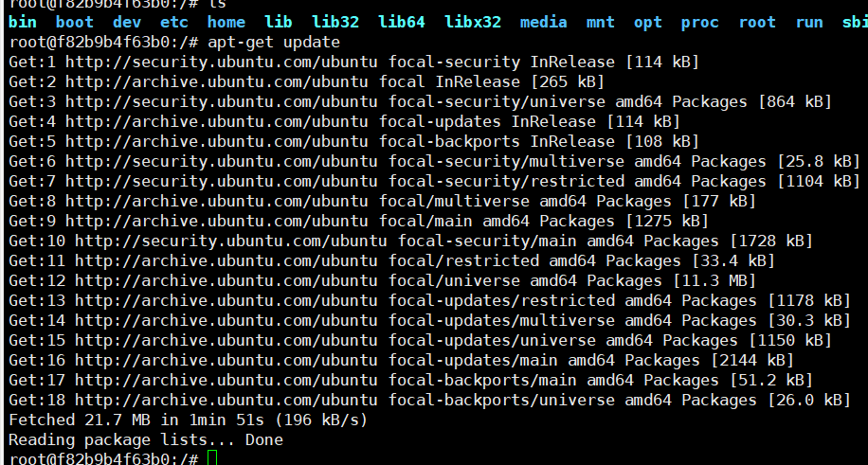Click the Get:4 focal-updates InRelease line
This screenshot has width=868, height=465.
click(344, 122)
